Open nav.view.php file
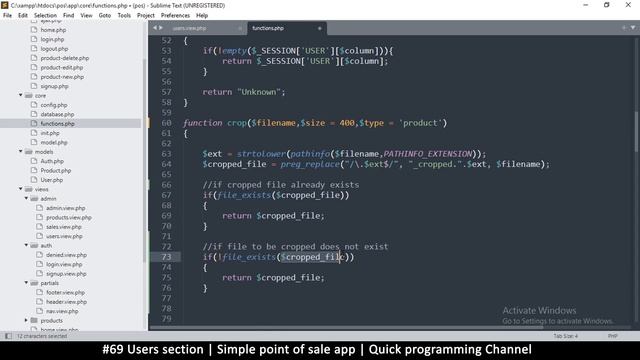The image size is (640, 360). 62,311
